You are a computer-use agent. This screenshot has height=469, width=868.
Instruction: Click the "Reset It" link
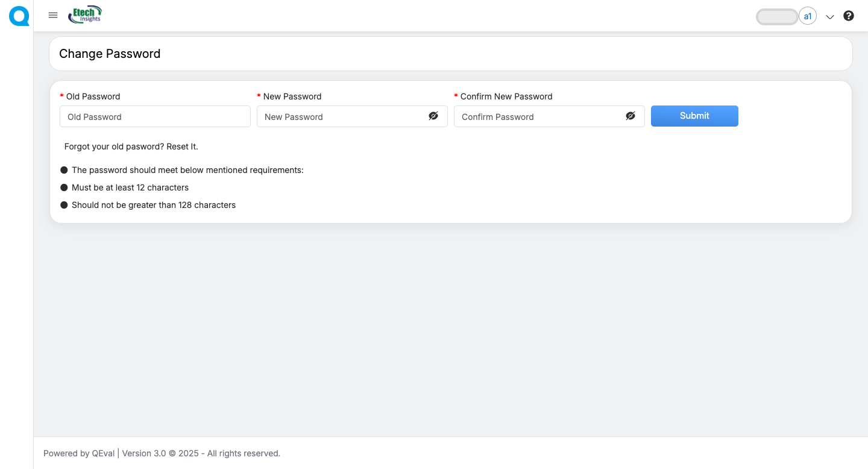coord(182,146)
